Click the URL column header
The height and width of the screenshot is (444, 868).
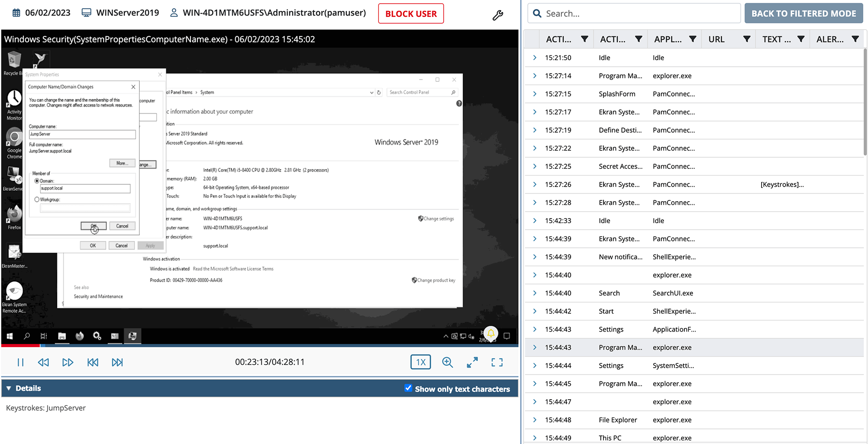(x=716, y=39)
